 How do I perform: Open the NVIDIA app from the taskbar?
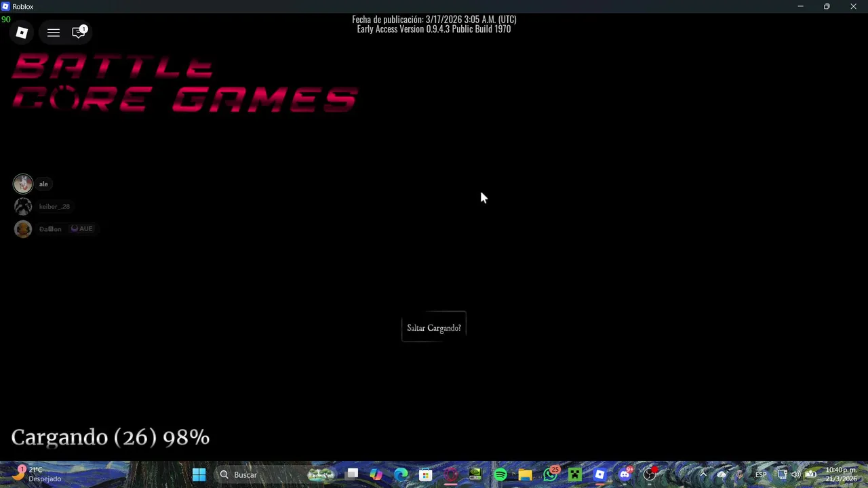(x=475, y=474)
